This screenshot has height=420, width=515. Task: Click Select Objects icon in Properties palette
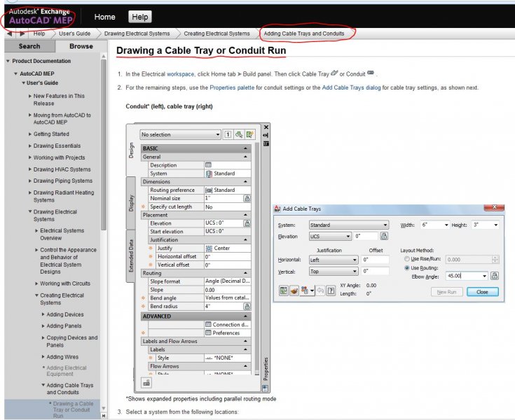(239, 134)
